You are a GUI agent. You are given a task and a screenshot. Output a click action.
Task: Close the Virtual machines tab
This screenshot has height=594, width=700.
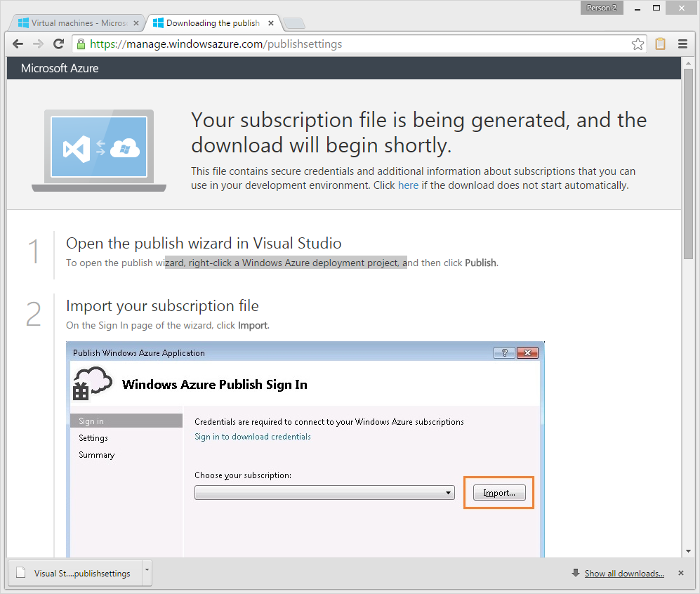[x=136, y=23]
